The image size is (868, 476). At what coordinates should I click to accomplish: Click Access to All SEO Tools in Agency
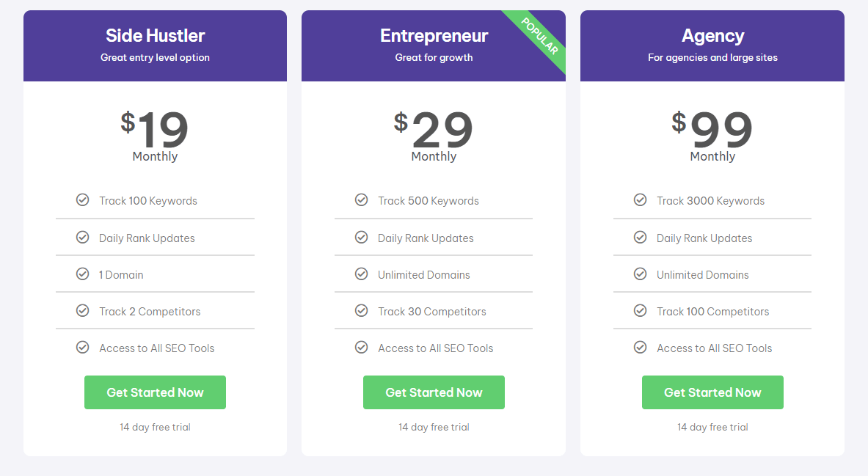(714, 348)
